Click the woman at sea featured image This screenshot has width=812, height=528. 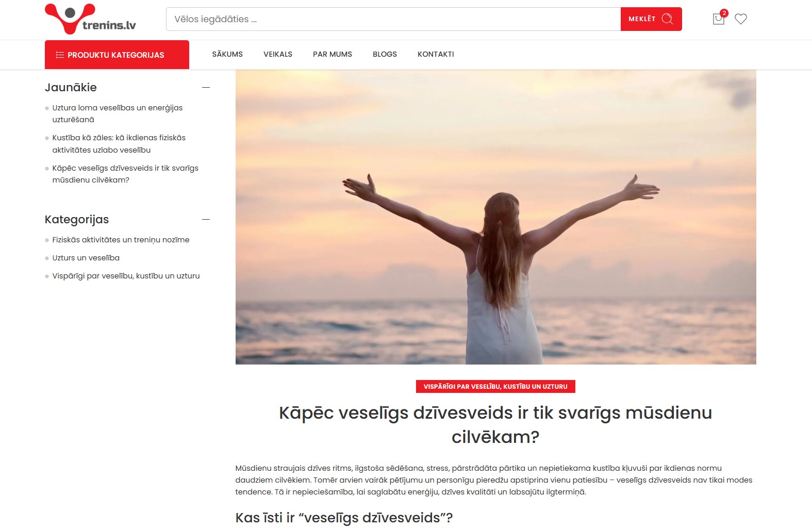[x=496, y=217]
